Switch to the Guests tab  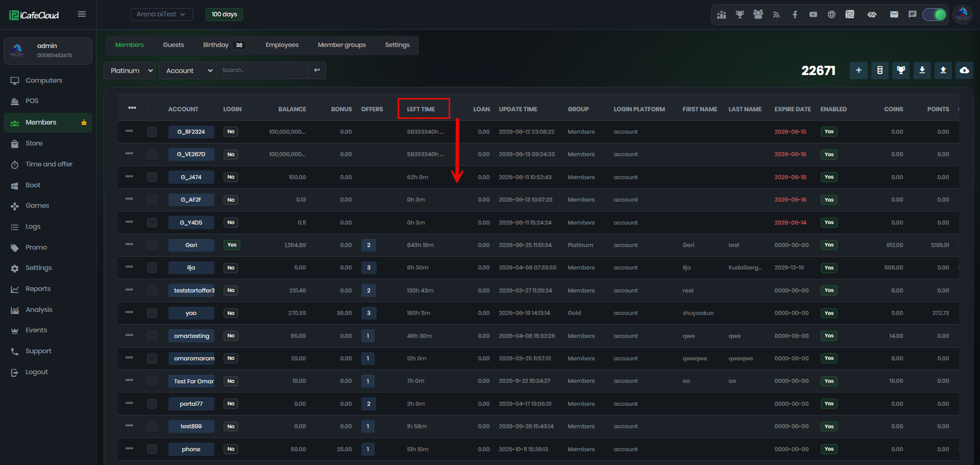pyautogui.click(x=174, y=45)
